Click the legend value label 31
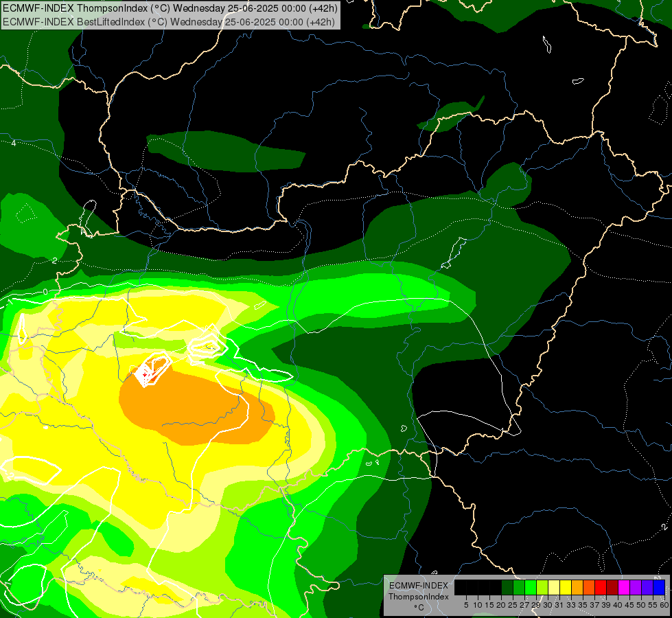This screenshot has width=672, height=618. [559, 605]
